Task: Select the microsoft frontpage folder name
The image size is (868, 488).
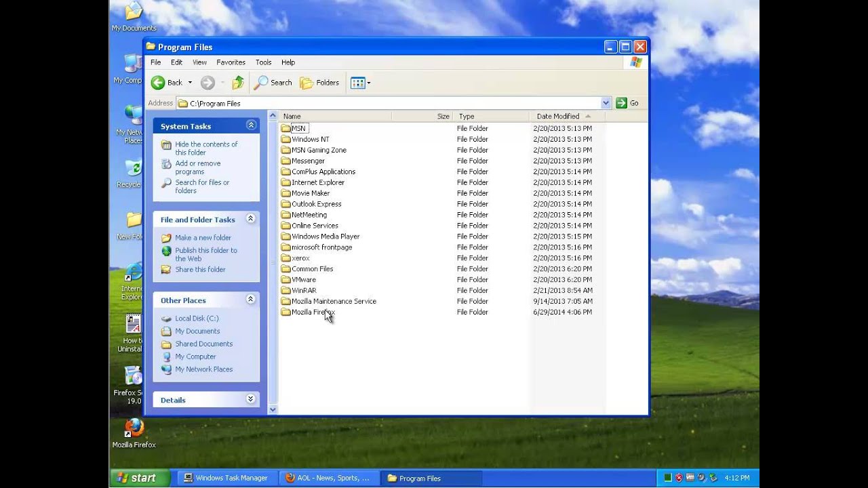Action: (x=321, y=247)
